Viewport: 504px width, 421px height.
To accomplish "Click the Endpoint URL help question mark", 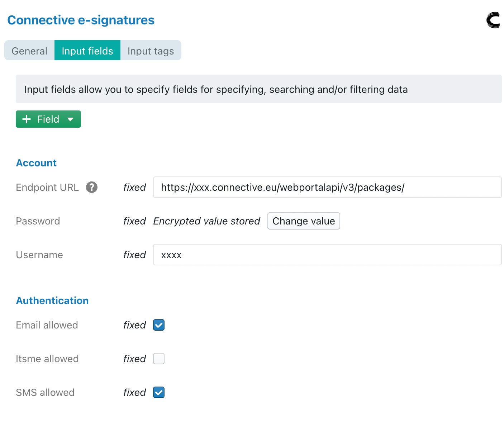I will [x=92, y=187].
